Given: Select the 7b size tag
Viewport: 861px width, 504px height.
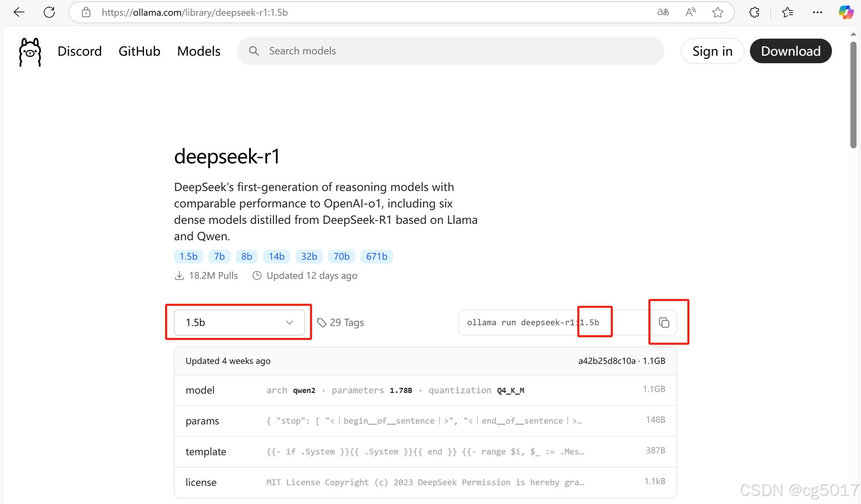Looking at the screenshot, I should pos(219,257).
